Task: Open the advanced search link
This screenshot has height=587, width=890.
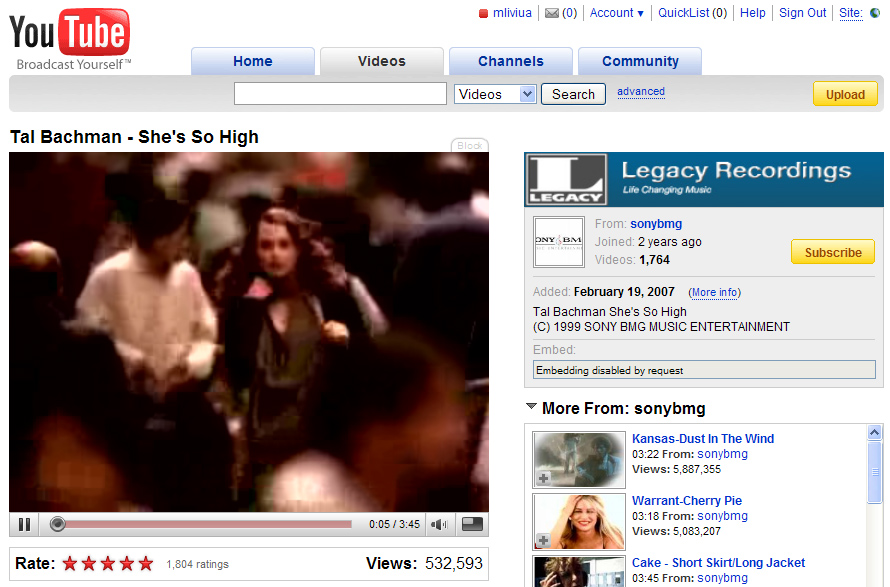Action: [641, 91]
